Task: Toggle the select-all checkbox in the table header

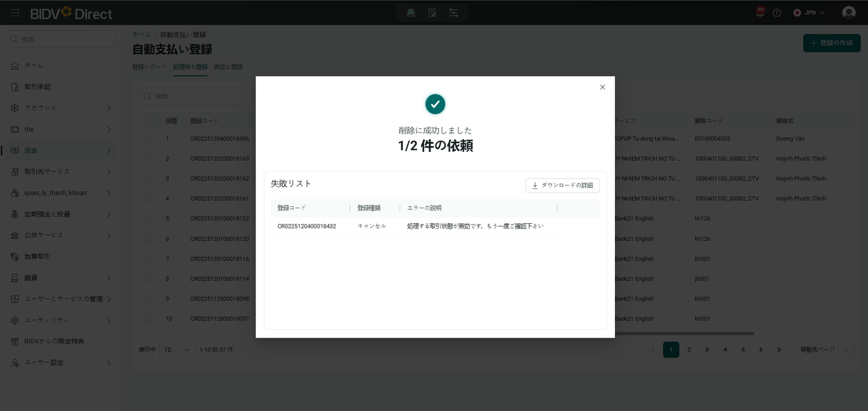Action: (x=149, y=121)
